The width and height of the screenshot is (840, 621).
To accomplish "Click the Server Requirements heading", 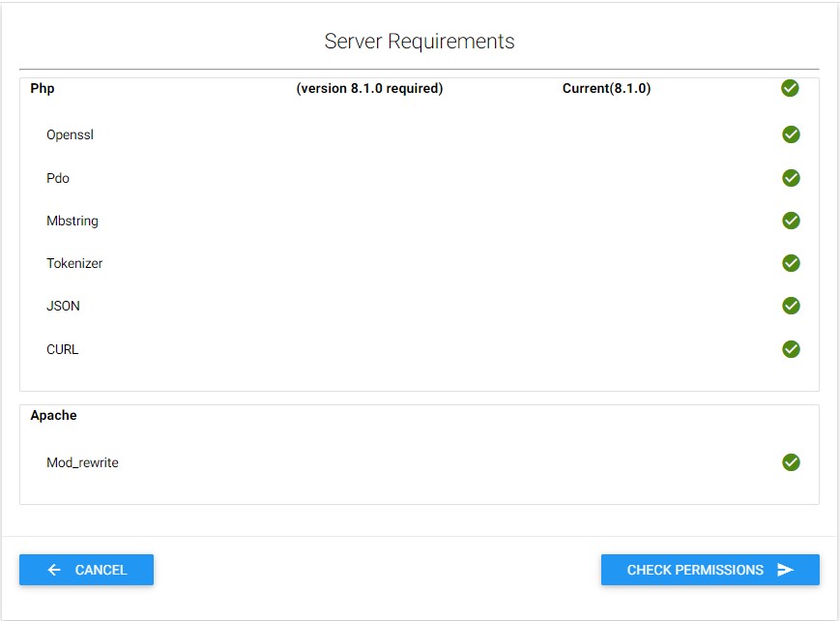I will [420, 42].
